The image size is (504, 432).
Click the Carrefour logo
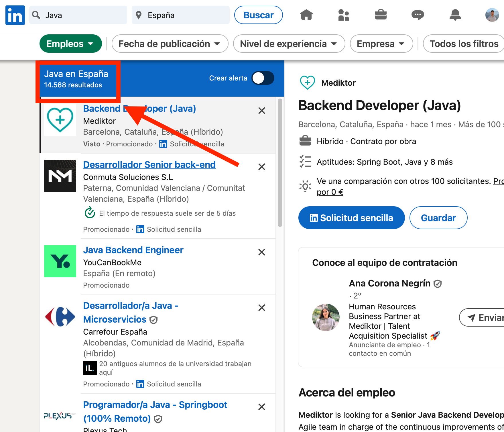(x=60, y=317)
